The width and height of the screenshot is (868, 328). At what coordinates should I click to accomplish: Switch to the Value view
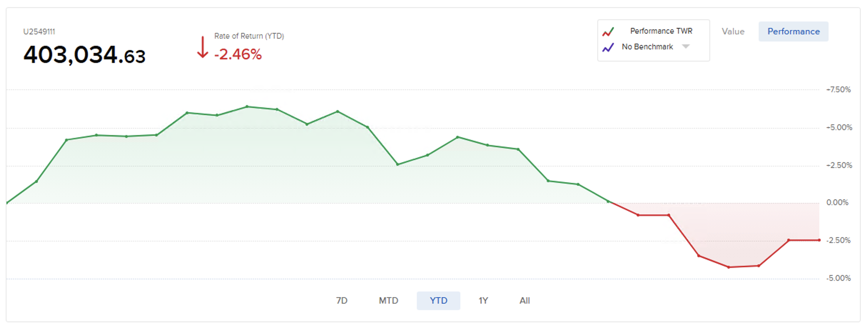(x=733, y=31)
